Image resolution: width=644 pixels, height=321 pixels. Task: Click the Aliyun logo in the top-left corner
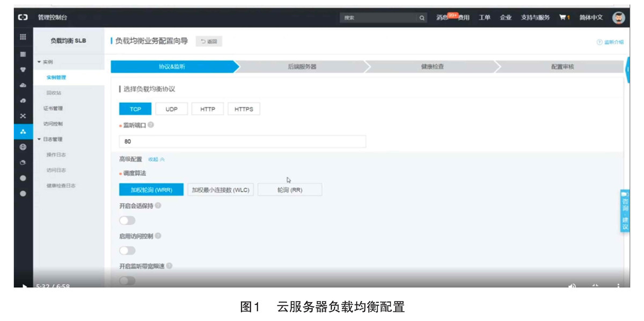23,18
